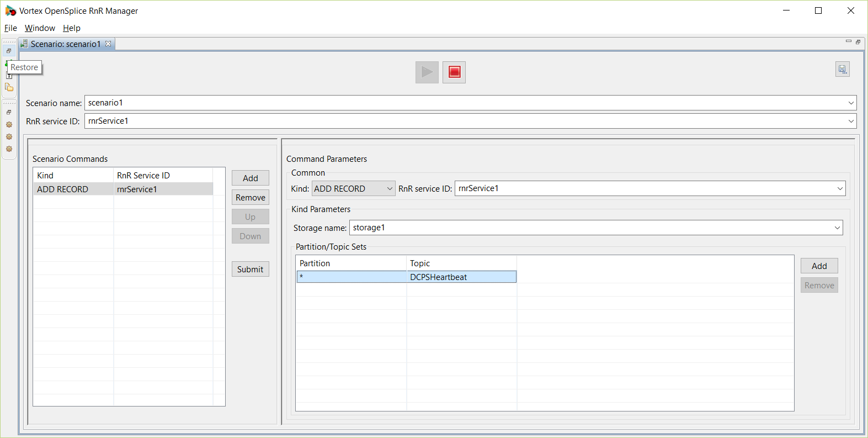Click the Vortex OpenSplice app icon in the title bar
The image size is (868, 438).
click(x=10, y=10)
